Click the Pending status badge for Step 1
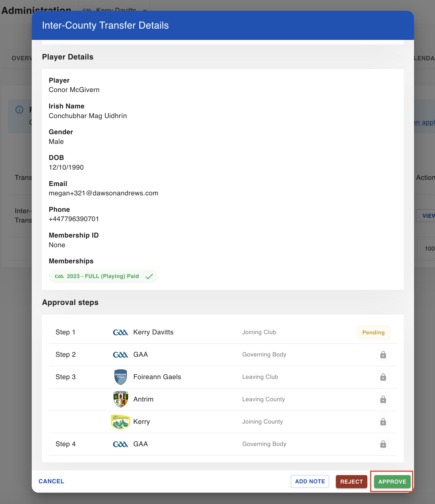This screenshot has height=504, width=435. coord(373,332)
